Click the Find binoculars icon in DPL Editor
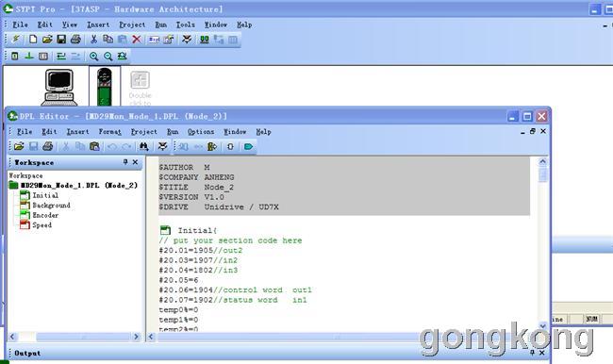Viewport: 613px width, 364px height. (x=144, y=146)
